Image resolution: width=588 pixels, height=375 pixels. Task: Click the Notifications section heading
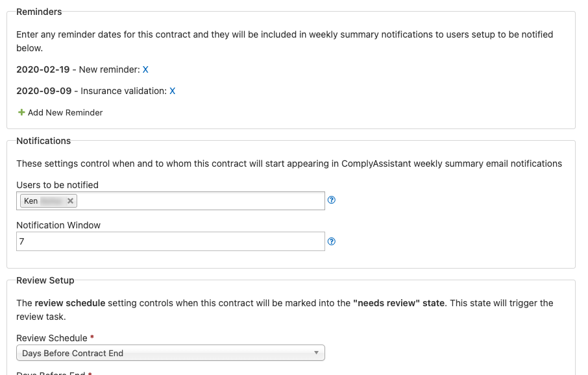[x=43, y=141]
